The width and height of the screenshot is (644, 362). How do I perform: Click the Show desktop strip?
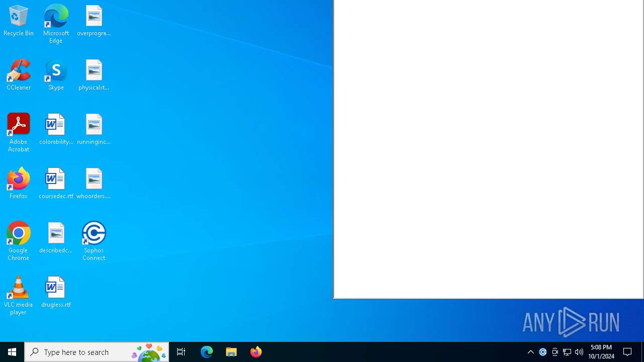coord(642,352)
